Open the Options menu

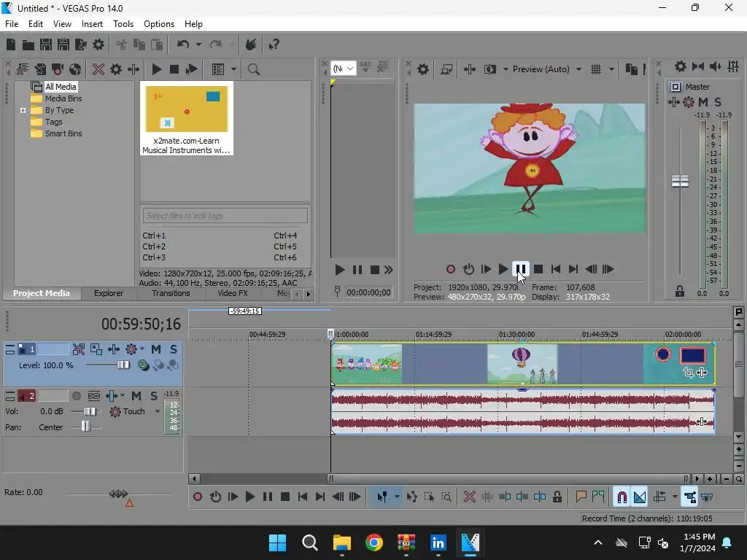click(x=159, y=24)
